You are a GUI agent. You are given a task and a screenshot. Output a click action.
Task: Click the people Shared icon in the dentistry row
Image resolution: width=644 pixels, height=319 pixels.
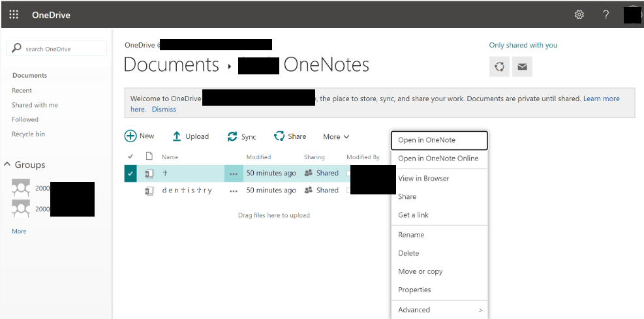[x=309, y=190]
